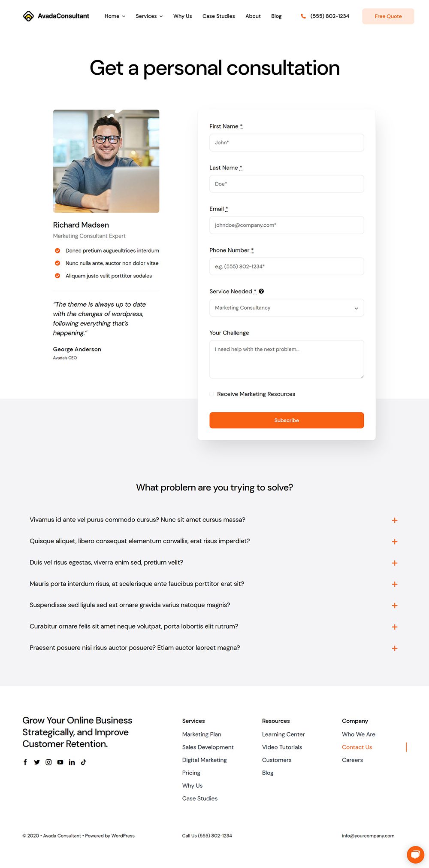This screenshot has width=429, height=868.
Task: Click the Free Quote button
Action: pyautogui.click(x=388, y=16)
